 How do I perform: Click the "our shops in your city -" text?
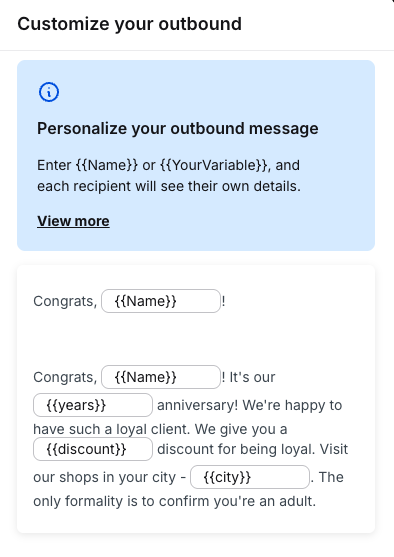pos(109,477)
